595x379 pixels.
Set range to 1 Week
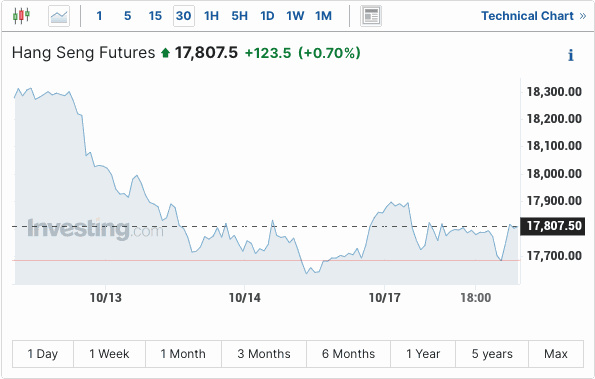pyautogui.click(x=109, y=354)
